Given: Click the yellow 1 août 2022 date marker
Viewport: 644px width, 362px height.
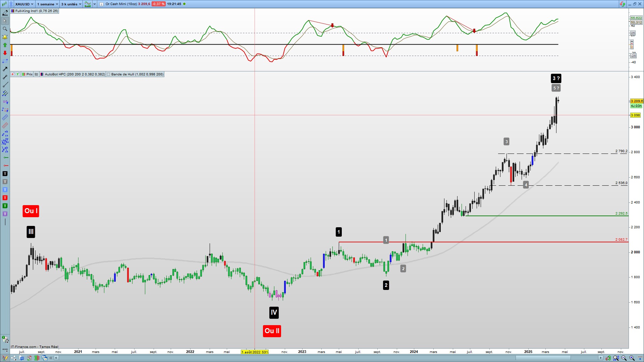Looking at the screenshot, I should click(255, 352).
